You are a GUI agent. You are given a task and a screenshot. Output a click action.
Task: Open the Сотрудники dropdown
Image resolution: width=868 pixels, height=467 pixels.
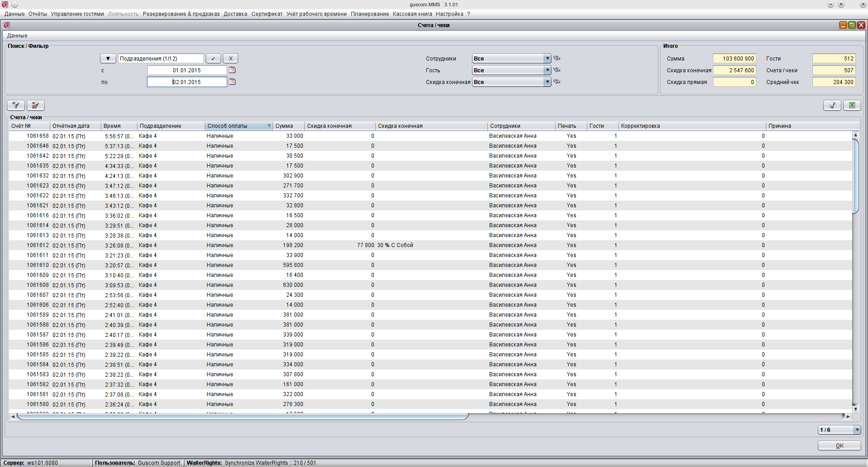pyautogui.click(x=547, y=58)
